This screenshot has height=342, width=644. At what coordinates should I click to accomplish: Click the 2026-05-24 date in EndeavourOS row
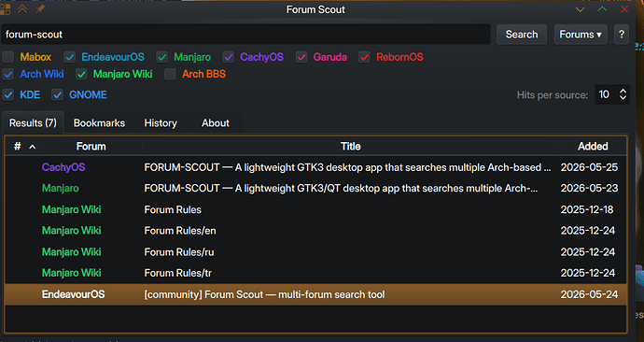coord(589,294)
